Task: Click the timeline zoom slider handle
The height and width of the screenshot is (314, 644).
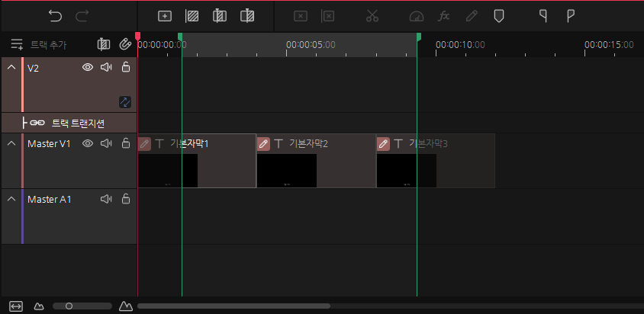Action: [x=69, y=306]
